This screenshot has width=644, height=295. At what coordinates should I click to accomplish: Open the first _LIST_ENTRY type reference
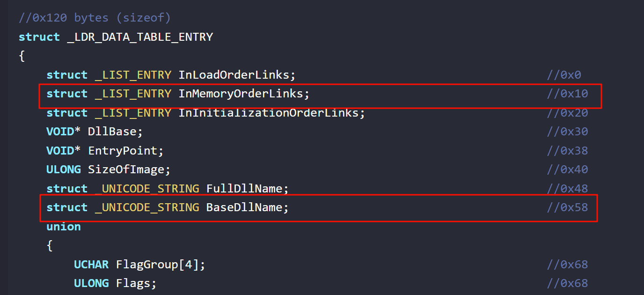133,75
